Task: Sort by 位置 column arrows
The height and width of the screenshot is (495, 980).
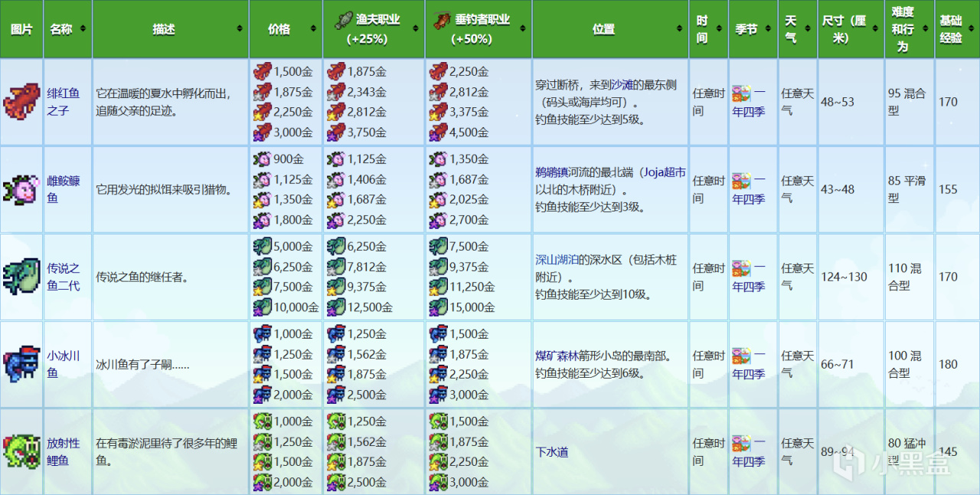Action: [678, 29]
